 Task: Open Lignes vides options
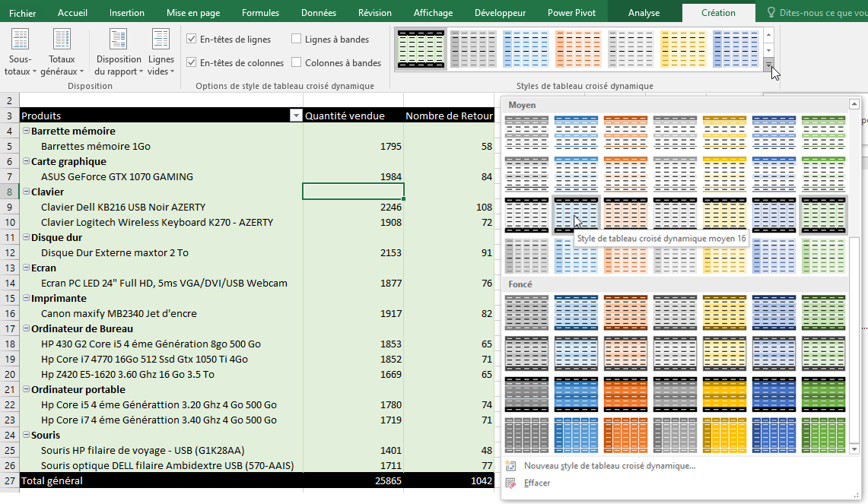(161, 52)
